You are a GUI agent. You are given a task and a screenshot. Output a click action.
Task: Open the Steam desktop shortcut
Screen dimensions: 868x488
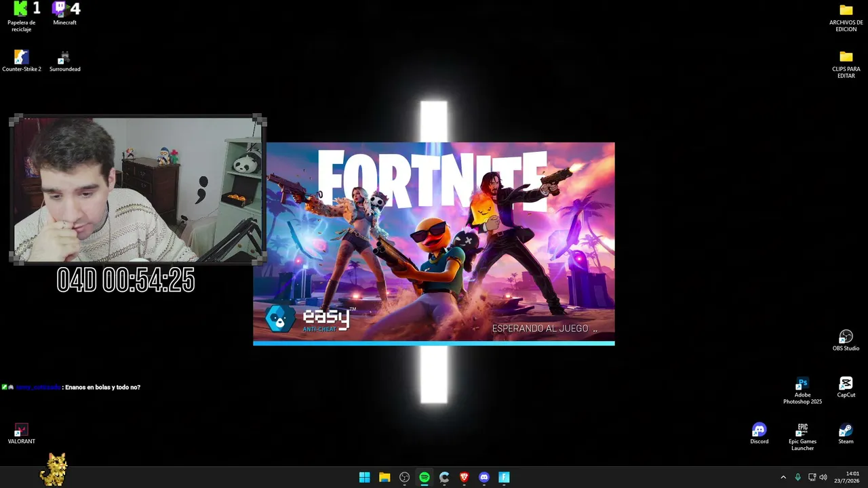tap(846, 434)
